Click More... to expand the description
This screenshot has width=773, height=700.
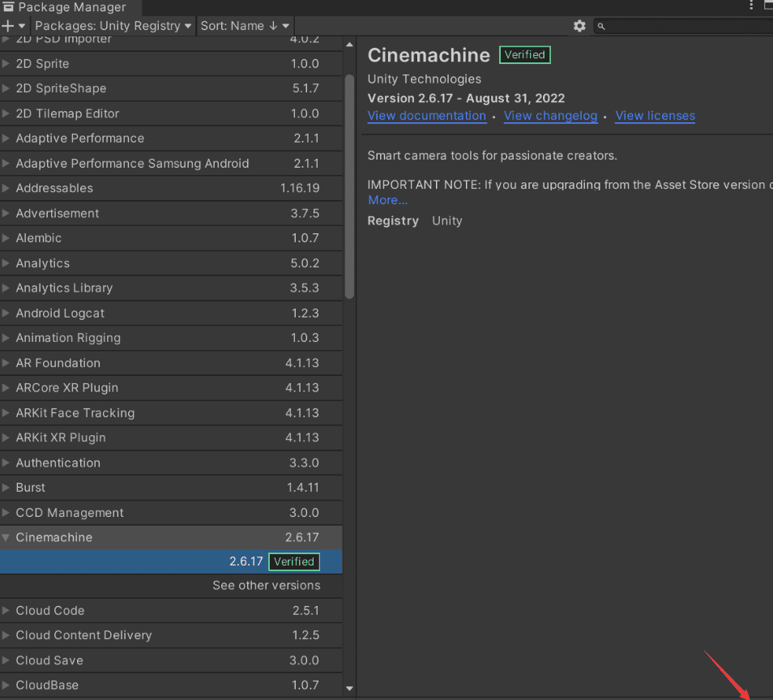point(387,200)
